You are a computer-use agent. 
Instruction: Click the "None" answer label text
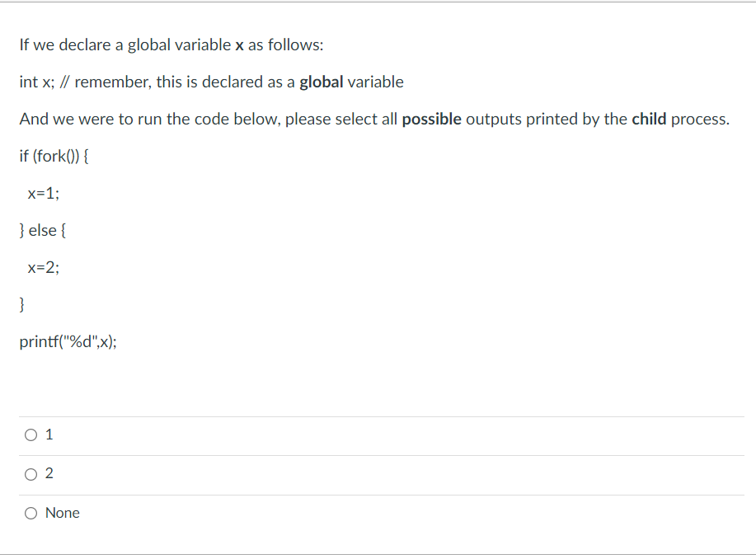click(x=63, y=513)
